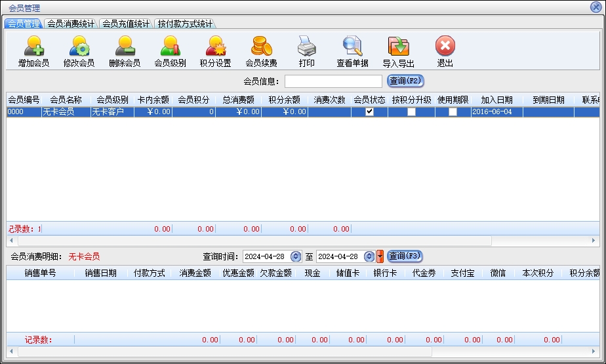This screenshot has height=364, width=606.
Task: Click the 删除会员 (delete member) icon
Action: pos(124,47)
